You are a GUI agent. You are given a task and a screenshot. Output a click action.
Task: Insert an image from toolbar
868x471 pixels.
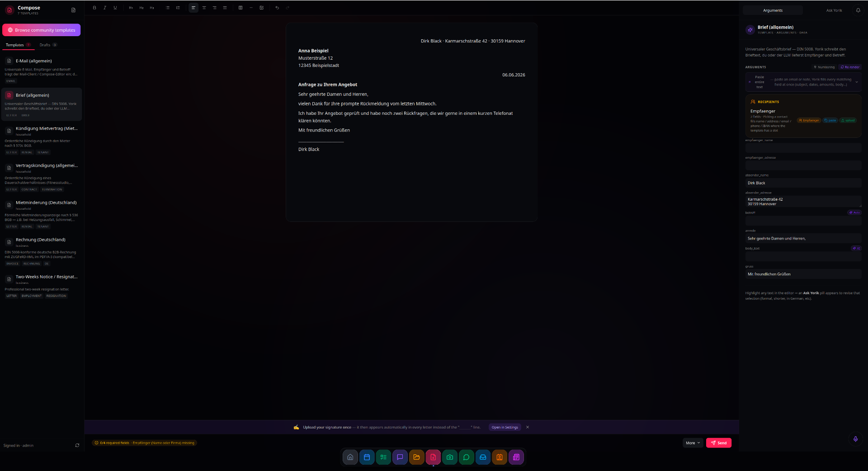(x=261, y=8)
